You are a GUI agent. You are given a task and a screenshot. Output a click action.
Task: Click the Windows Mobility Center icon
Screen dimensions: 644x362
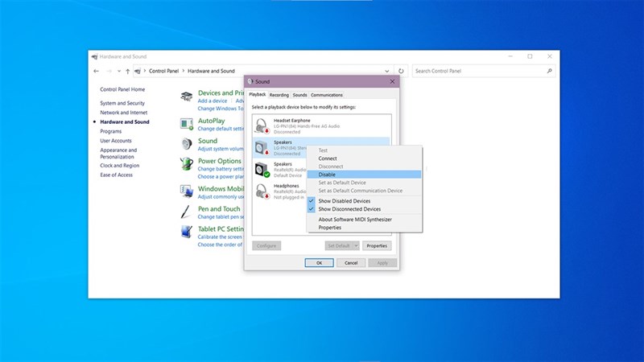click(x=187, y=191)
